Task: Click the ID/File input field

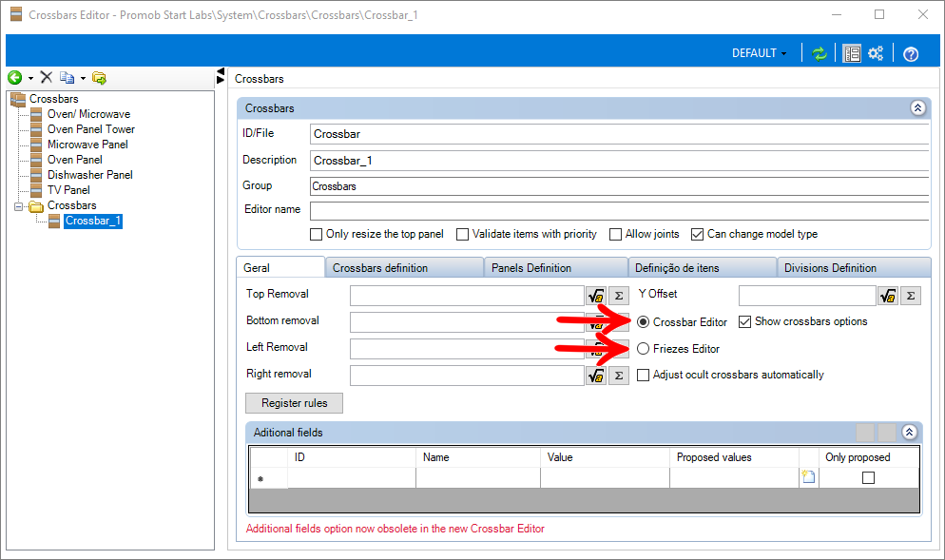Action: coord(619,134)
